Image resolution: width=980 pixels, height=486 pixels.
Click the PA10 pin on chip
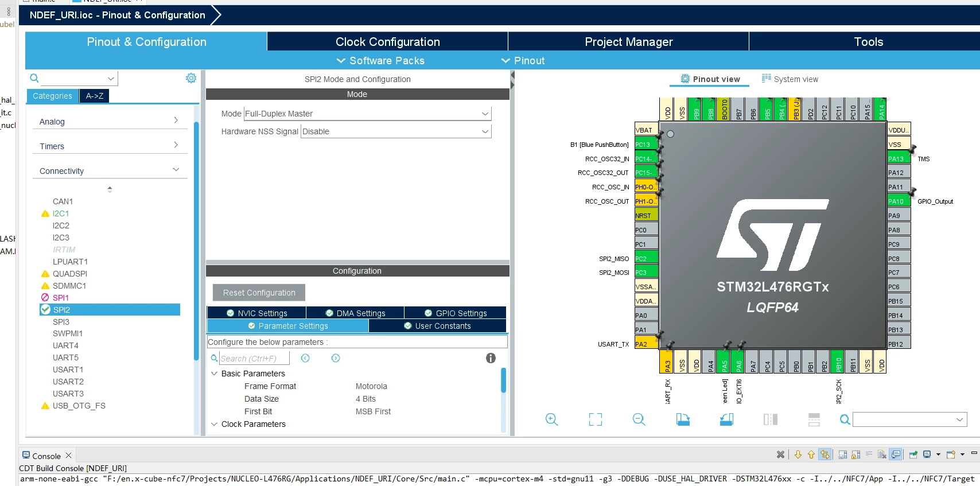(899, 201)
